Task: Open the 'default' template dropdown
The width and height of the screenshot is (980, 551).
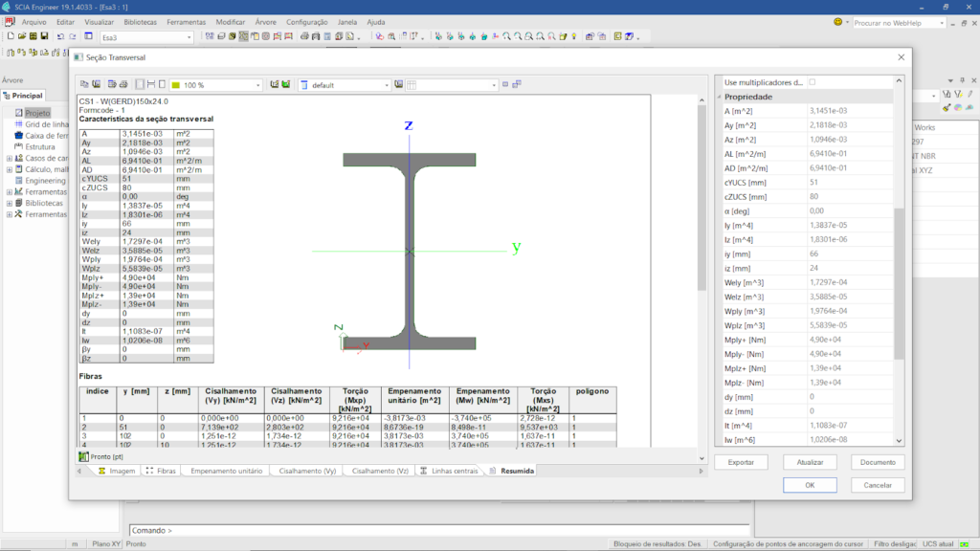Action: tap(387, 85)
